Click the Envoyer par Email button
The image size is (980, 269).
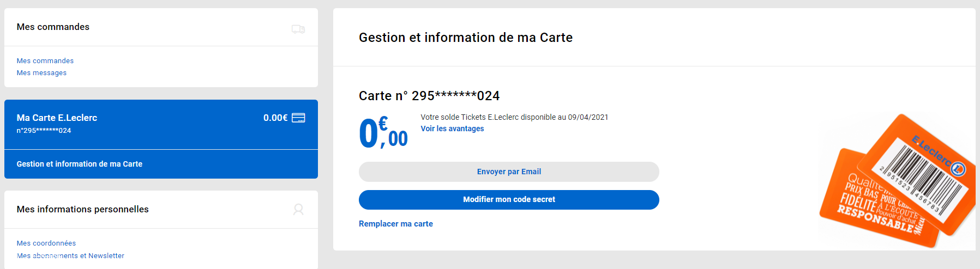[509, 172]
